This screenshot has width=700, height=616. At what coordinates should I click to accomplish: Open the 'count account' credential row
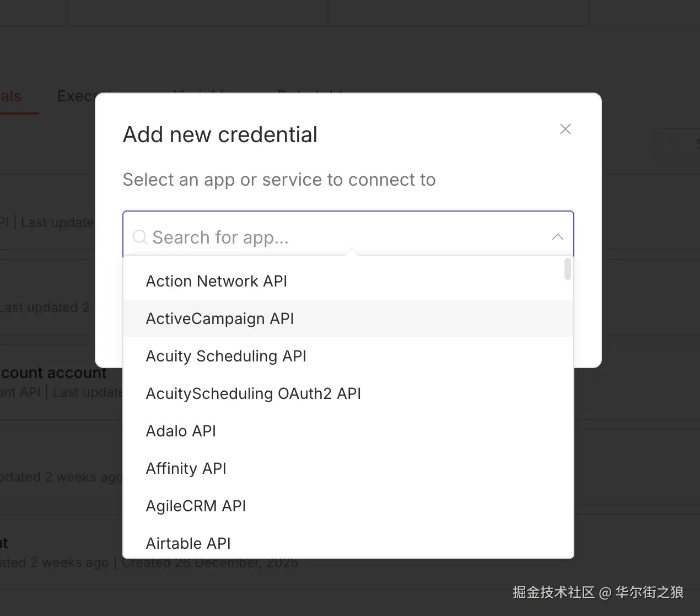tap(53, 373)
